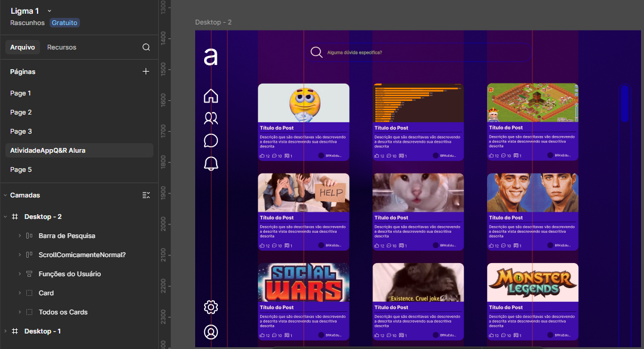The image size is (644, 349).
Task: Expand the Desktop - 1 frame layer
Action: [x=5, y=331]
